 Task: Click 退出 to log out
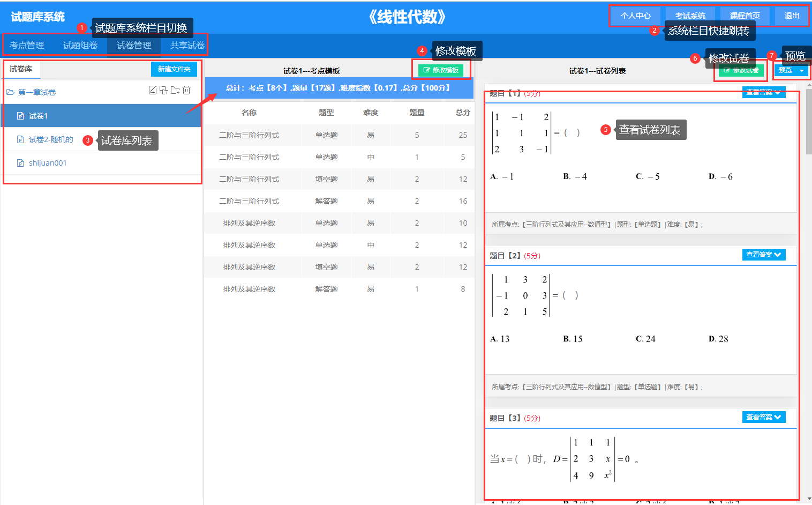[792, 16]
